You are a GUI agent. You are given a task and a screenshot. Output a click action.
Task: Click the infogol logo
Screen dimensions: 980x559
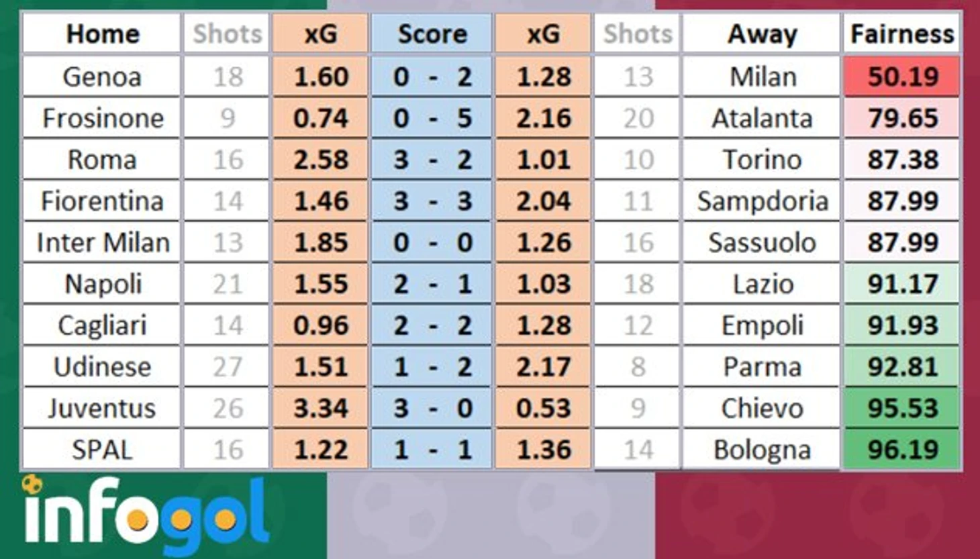146,515
